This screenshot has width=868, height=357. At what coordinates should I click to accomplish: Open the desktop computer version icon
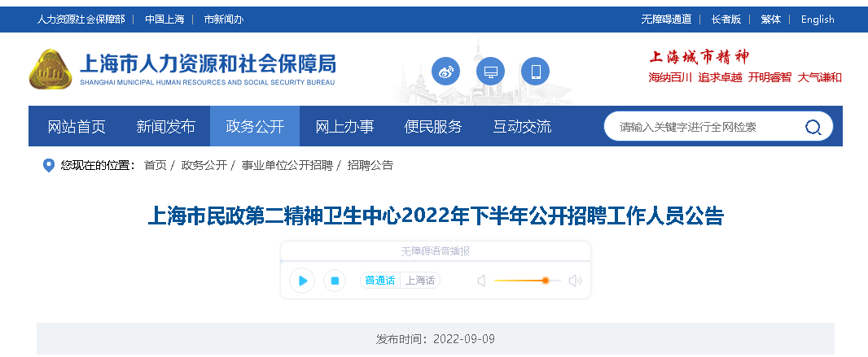coord(490,72)
